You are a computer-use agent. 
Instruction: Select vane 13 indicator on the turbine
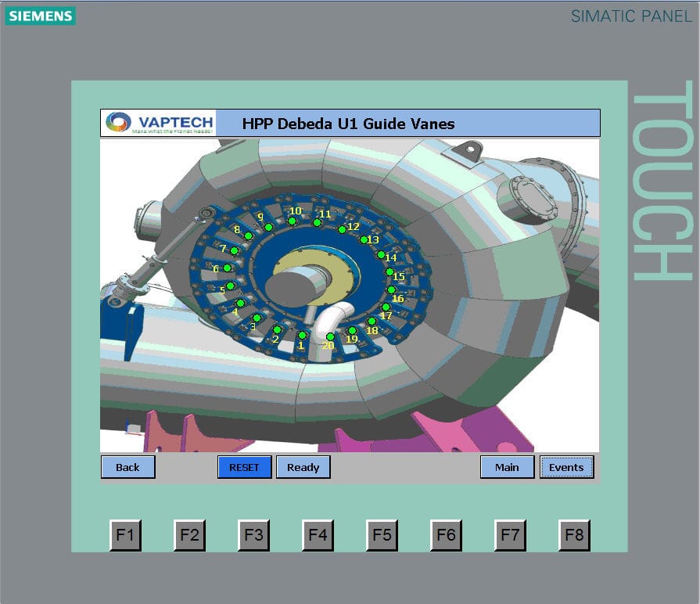click(364, 239)
